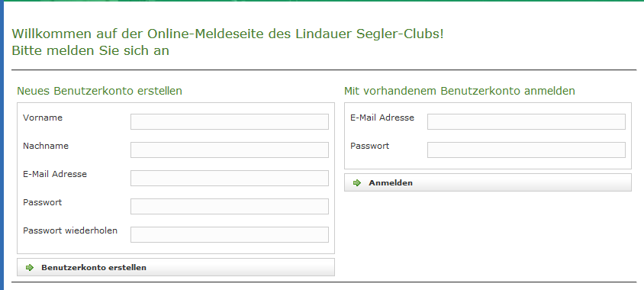
Task: Click the E-Mail Adresse field in registration form
Action: point(230,179)
